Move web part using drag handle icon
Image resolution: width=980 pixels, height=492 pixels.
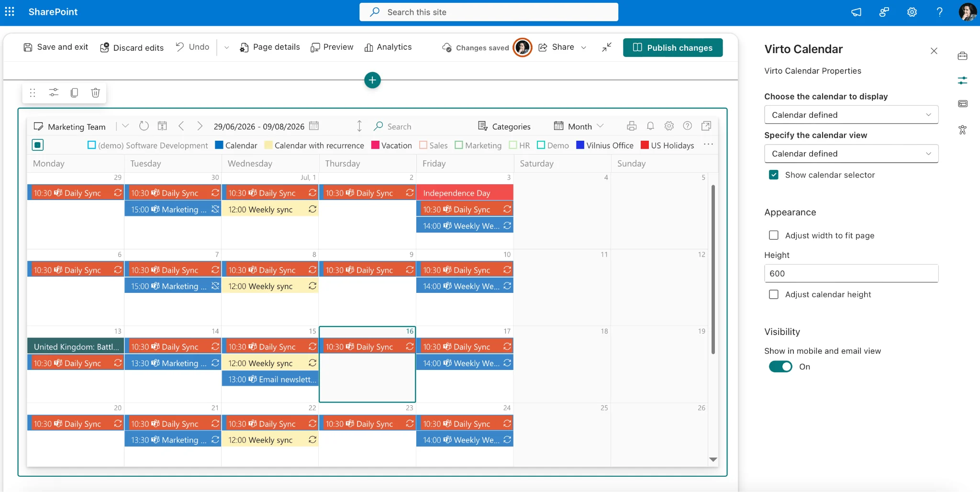33,93
